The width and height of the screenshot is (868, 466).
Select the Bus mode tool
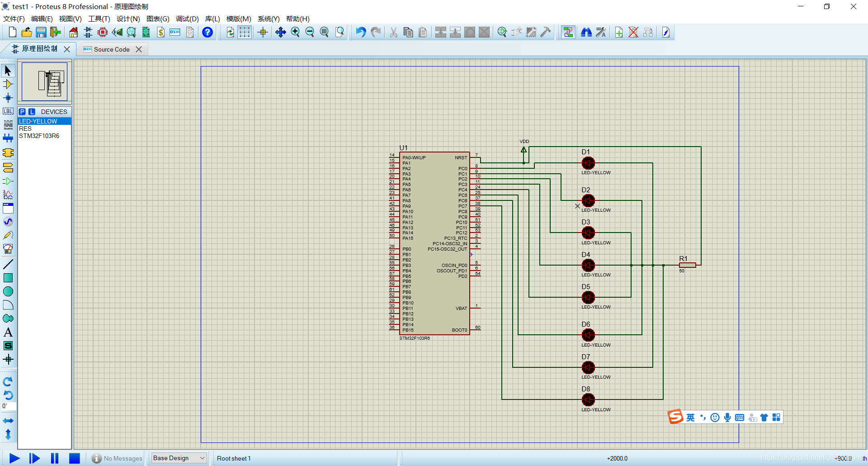[x=8, y=138]
